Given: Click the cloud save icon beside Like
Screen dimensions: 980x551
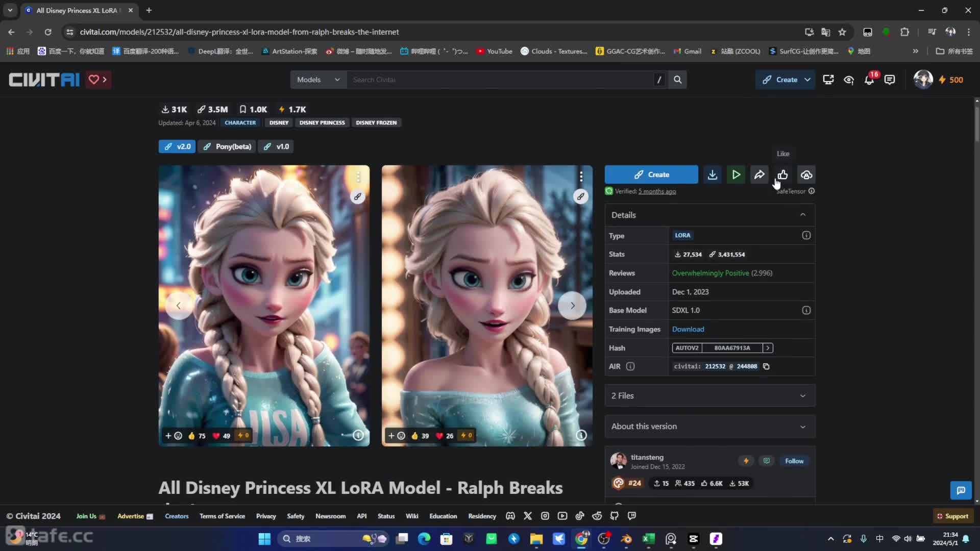Looking at the screenshot, I should [x=806, y=174].
